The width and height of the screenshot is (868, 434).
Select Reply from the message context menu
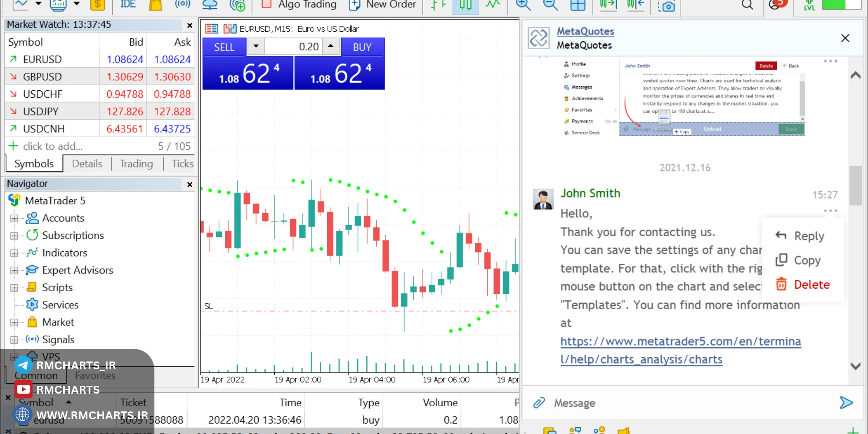[800, 236]
